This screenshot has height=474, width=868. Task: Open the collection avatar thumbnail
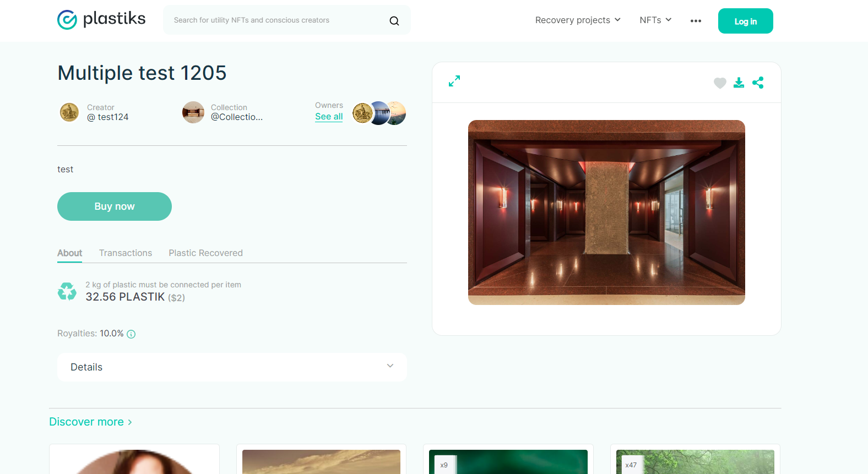pos(193,112)
